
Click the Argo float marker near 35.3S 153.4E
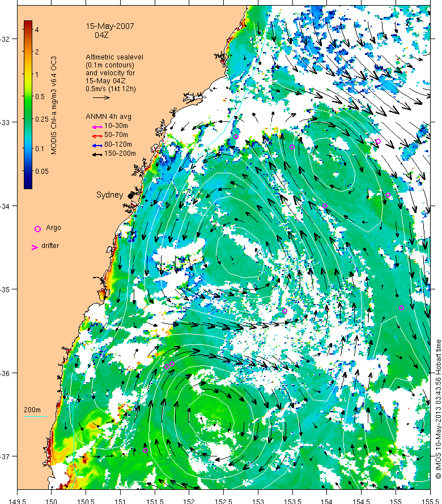(x=284, y=311)
